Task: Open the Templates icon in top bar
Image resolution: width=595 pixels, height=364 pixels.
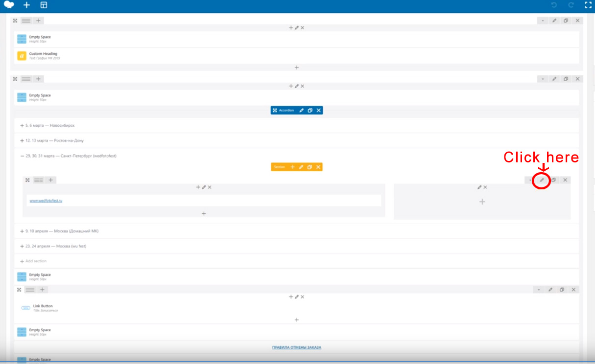Action: [44, 5]
